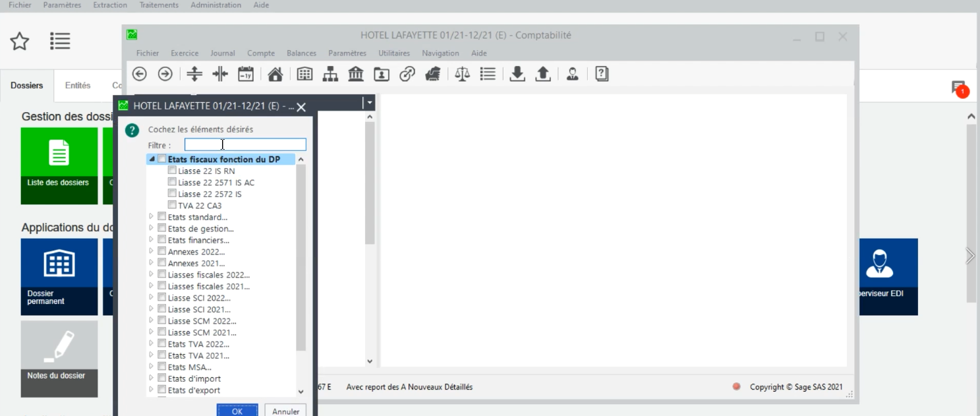Open the Journal menu in Comptabilité
980x416 pixels.
223,53
